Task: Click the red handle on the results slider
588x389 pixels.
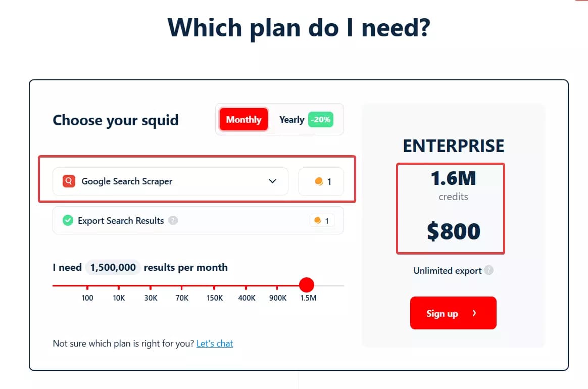Action: (x=307, y=284)
